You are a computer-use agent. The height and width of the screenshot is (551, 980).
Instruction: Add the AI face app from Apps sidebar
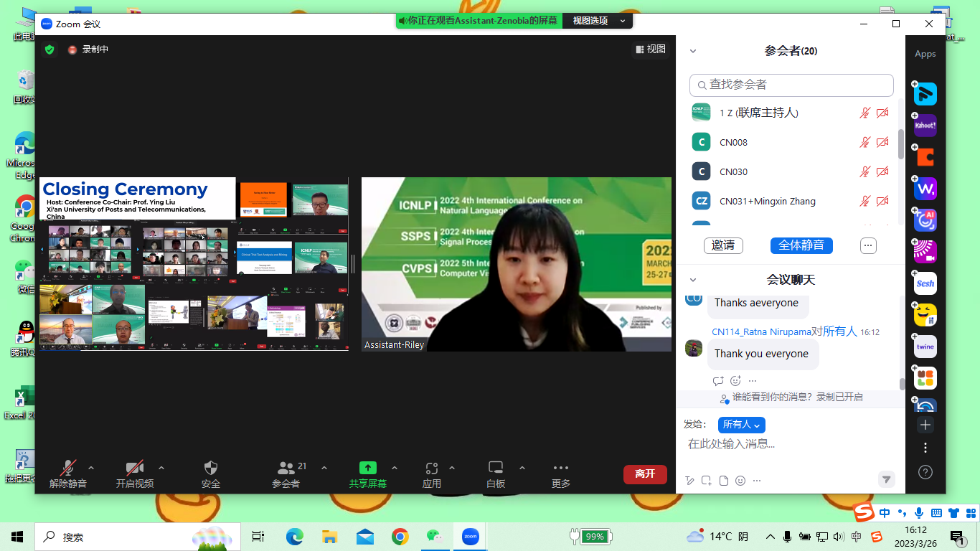925,220
